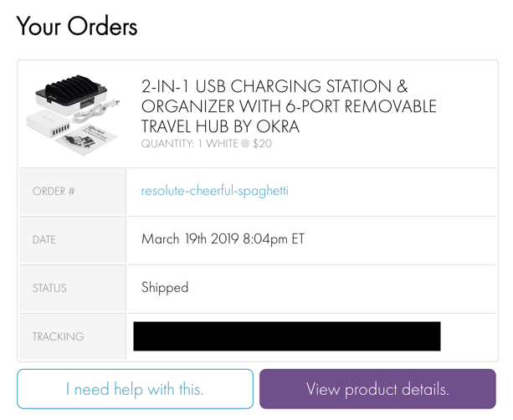Click the "DATE" row label
The image size is (513, 420).
pyautogui.click(x=44, y=240)
